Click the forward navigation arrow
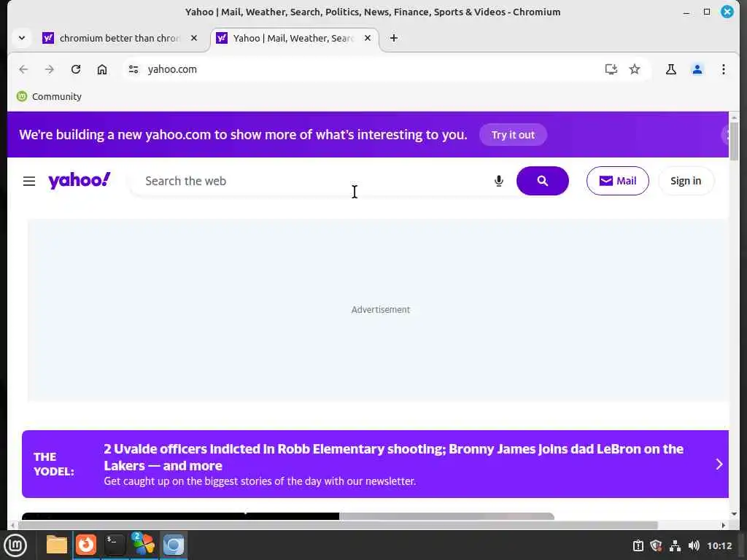This screenshot has height=560, width=747. tap(50, 69)
